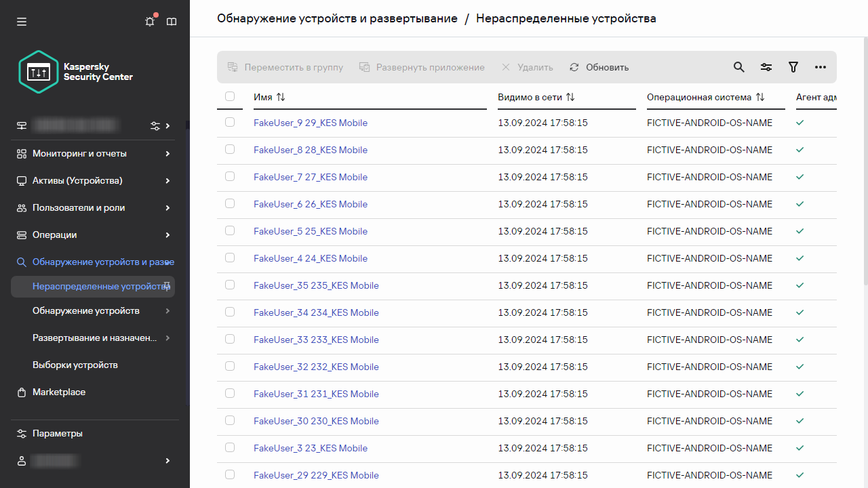Viewport: 868px width, 488px height.
Task: Open the FakeUser_33 233_KES Mobile link
Action: [316, 340]
